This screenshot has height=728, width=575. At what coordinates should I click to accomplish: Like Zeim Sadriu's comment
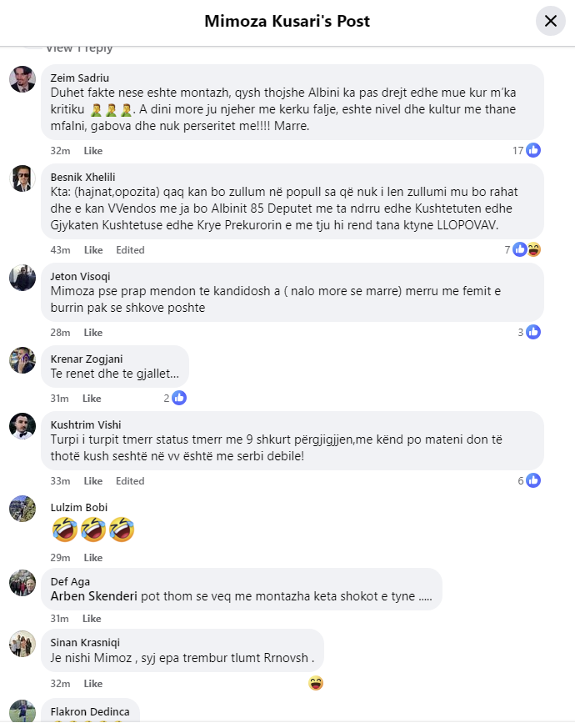click(93, 151)
